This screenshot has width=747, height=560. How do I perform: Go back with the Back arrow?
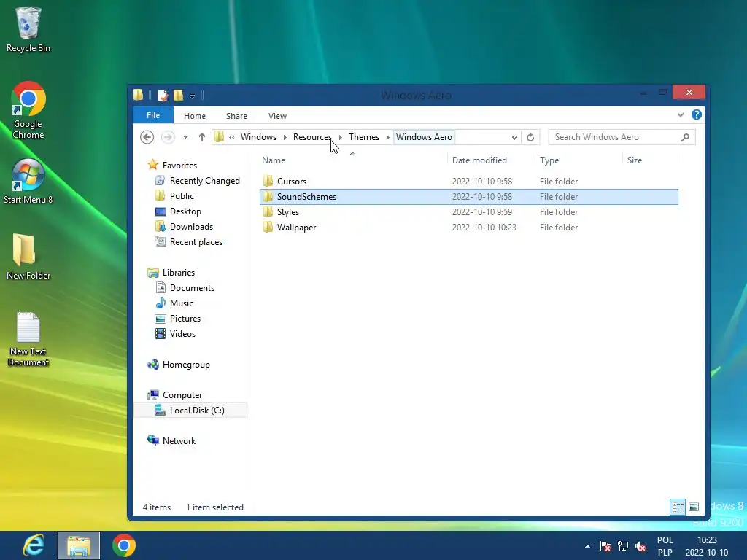[x=147, y=137]
